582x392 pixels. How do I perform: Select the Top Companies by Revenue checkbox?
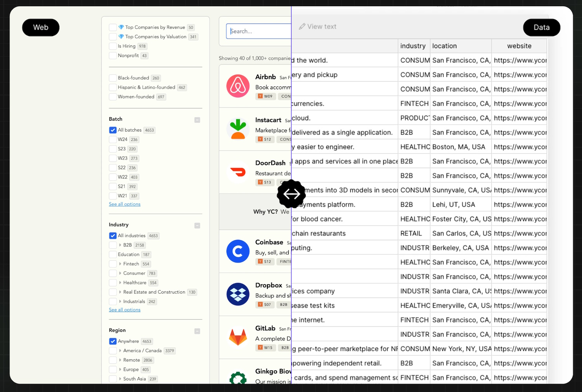(x=113, y=28)
